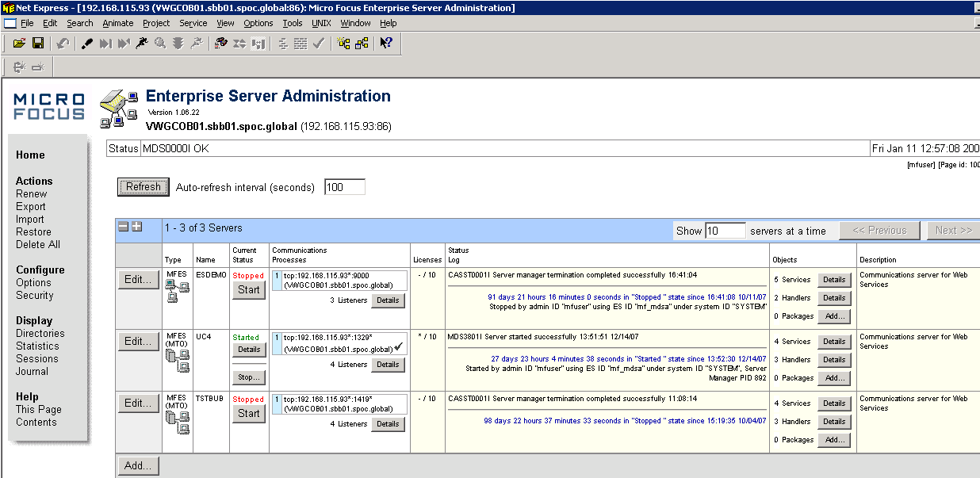Image resolution: width=980 pixels, height=478 pixels.
Task: Stop the UC4 server
Action: click(249, 377)
